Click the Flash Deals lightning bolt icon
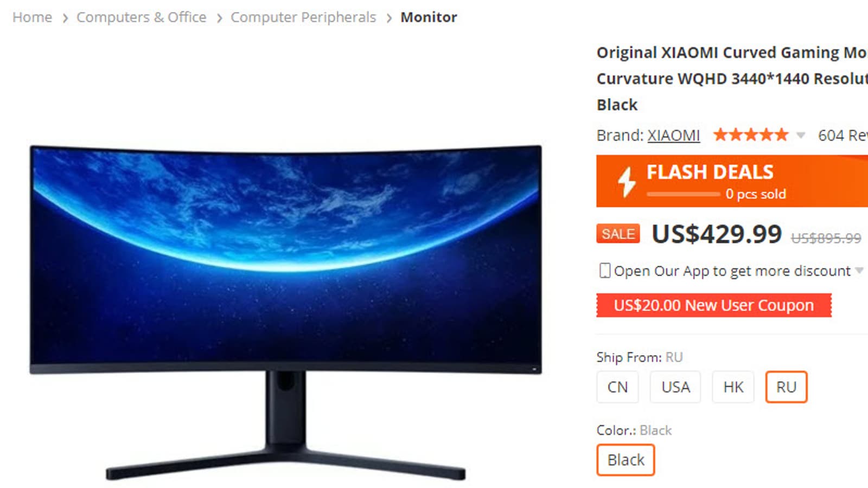 coord(627,181)
